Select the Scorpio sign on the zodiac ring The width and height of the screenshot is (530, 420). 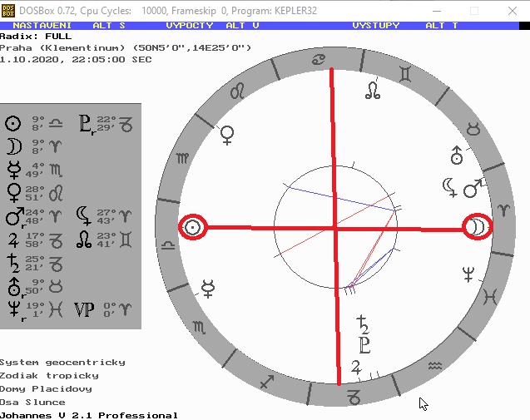point(199,327)
